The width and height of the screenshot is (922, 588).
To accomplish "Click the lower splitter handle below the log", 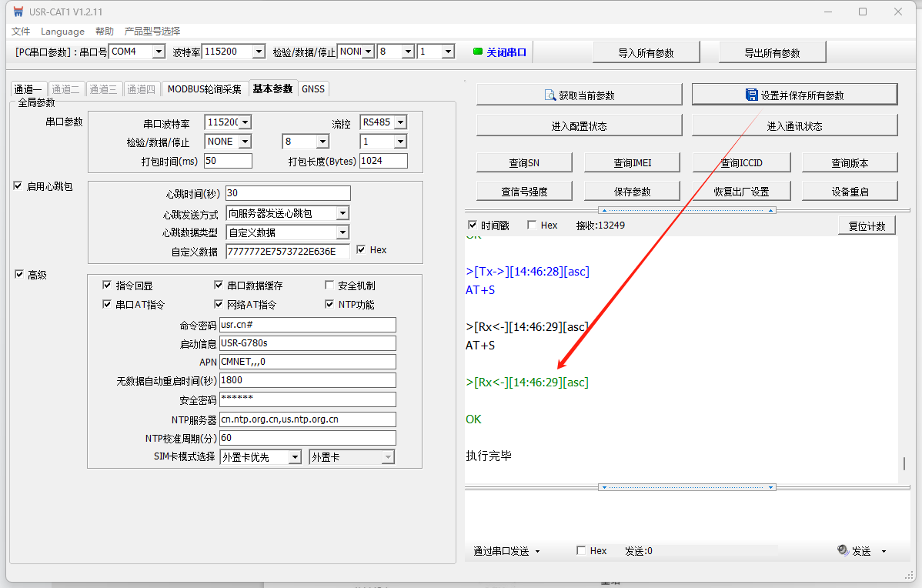I will point(686,487).
